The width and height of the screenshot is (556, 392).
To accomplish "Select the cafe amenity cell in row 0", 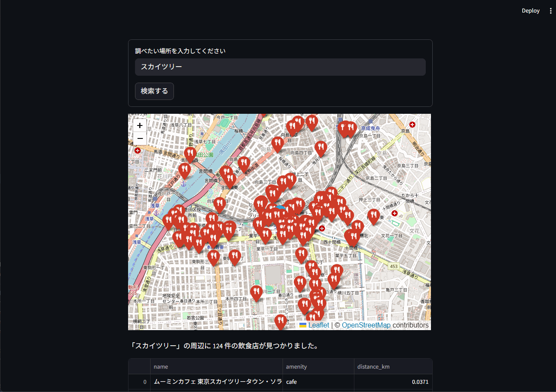I will (x=318, y=382).
